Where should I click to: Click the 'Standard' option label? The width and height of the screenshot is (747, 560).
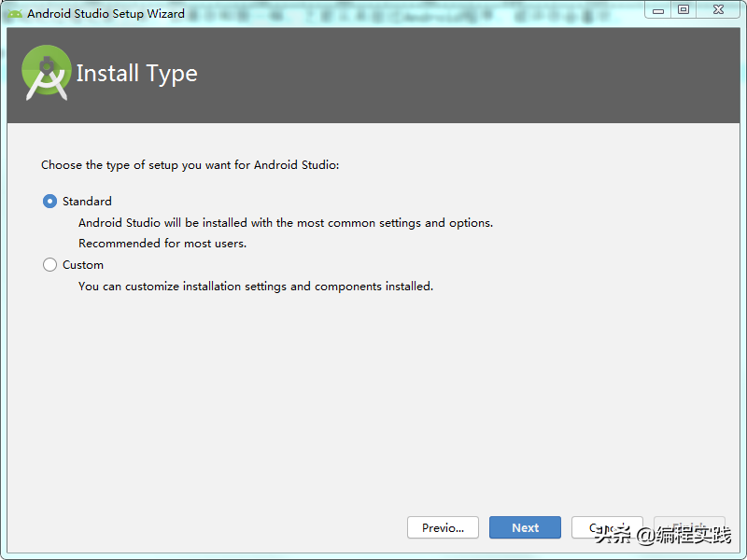[x=87, y=202]
